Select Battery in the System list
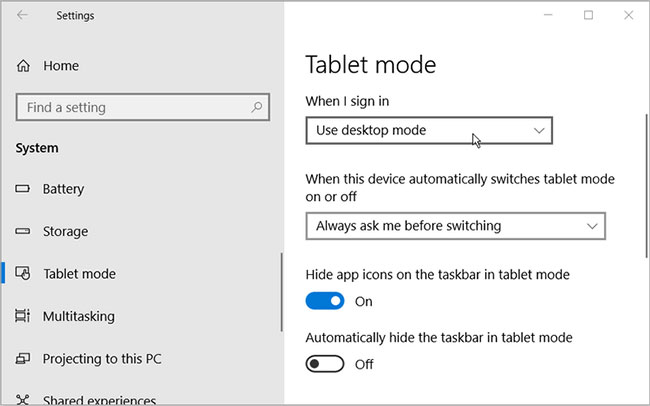 click(x=63, y=189)
